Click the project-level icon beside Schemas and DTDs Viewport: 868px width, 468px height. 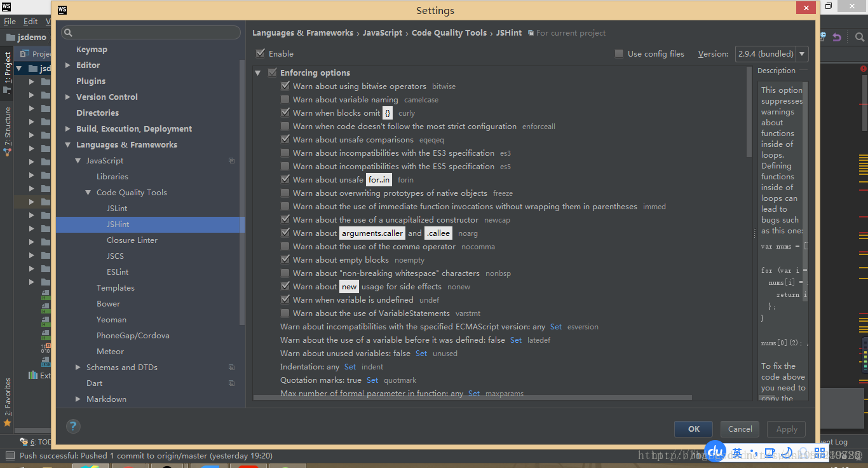point(232,368)
